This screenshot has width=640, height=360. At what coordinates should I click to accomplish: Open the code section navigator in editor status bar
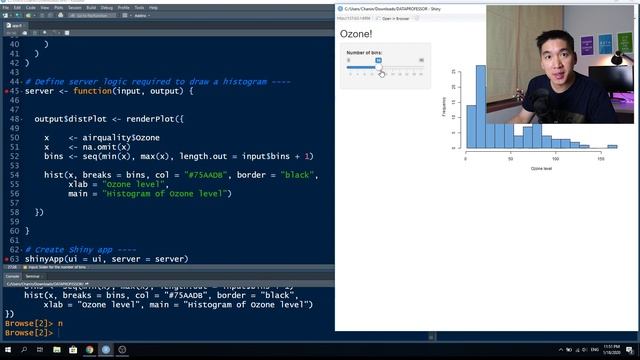click(55, 267)
